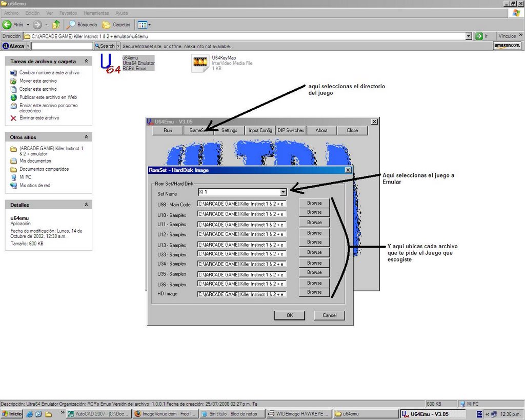Click the globe icon beside Publicar

[13, 97]
